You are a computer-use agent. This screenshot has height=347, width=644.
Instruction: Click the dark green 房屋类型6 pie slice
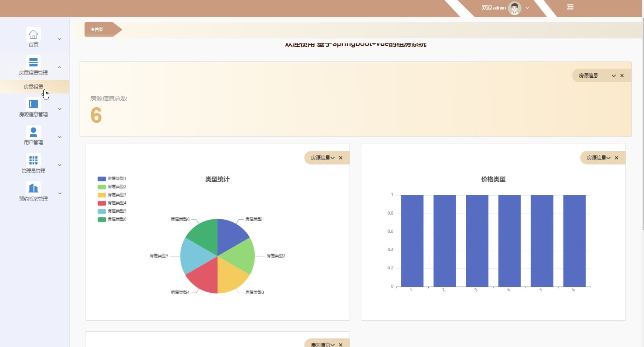pos(205,234)
